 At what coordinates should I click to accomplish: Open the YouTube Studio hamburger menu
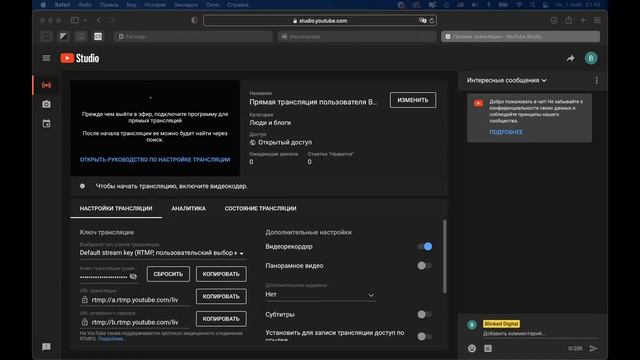47,58
